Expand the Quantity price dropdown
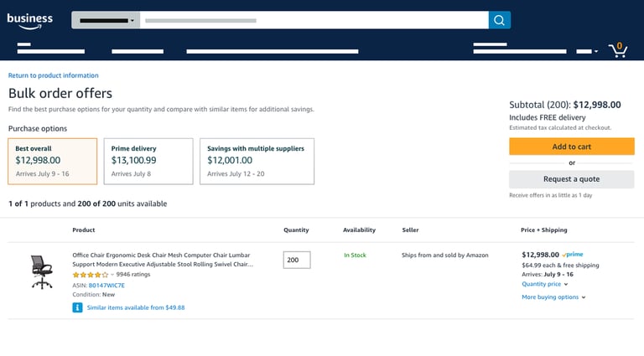 [x=544, y=284]
